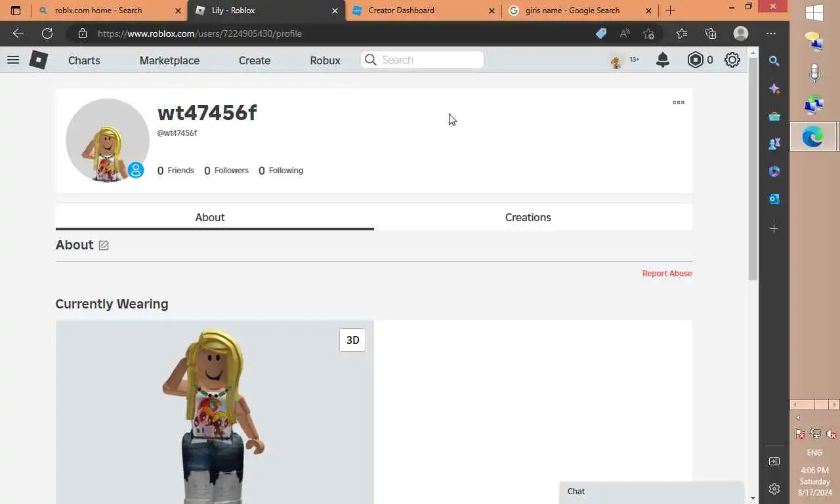Go back with the browser back arrow

[18, 33]
